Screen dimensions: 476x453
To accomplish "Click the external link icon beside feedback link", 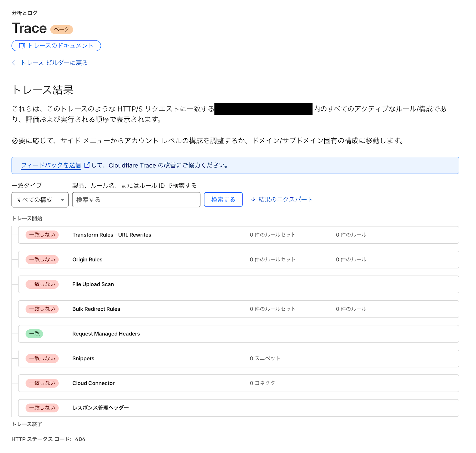I will coord(87,165).
